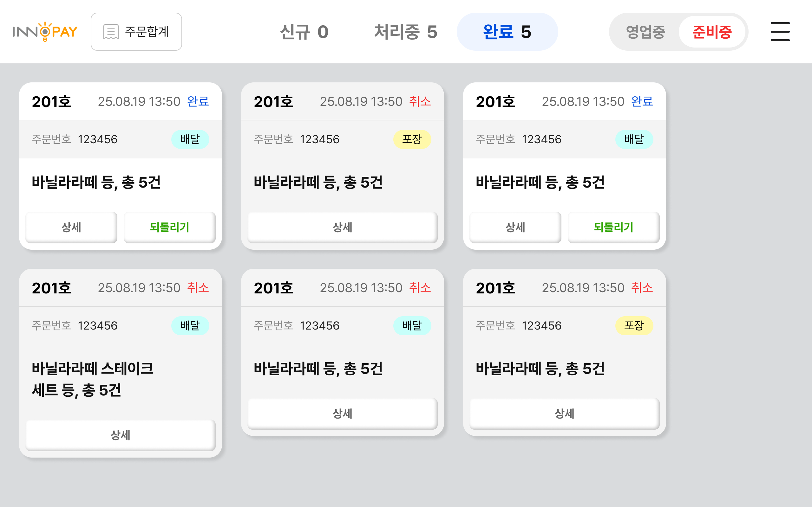Screen dimensions: 812x507
Task: Click 상세 on the bottom-middle canceled order
Action: [x=342, y=414]
